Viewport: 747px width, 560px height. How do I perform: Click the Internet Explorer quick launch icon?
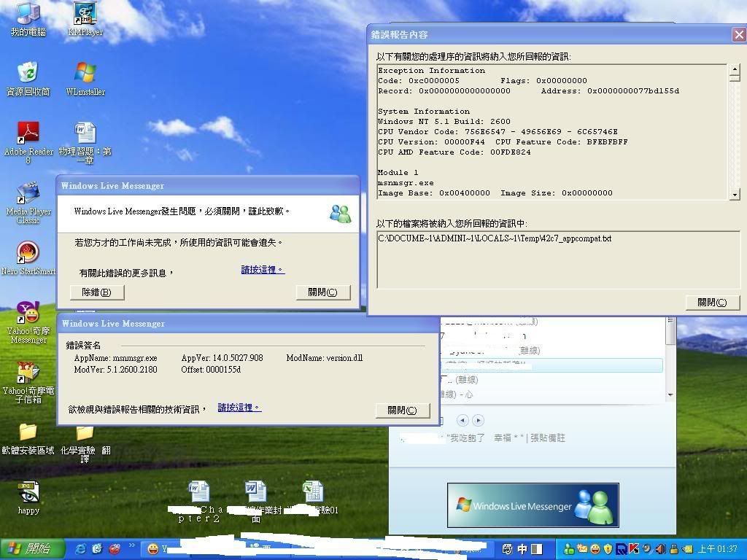pos(80,549)
